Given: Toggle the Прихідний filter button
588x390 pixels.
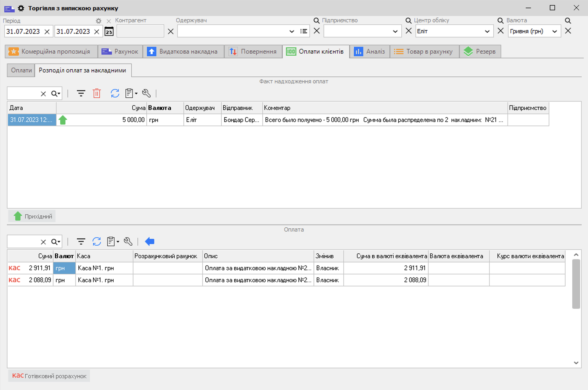Looking at the screenshot, I should tap(32, 216).
